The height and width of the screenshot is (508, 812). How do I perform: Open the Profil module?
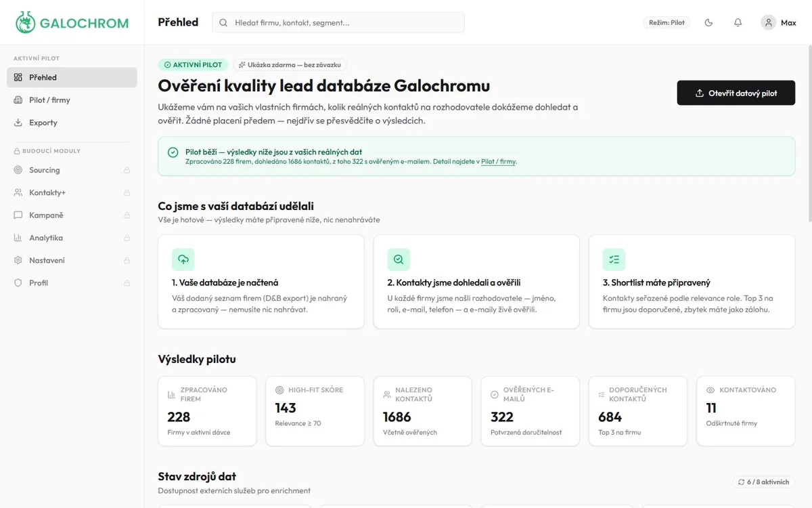(72, 283)
